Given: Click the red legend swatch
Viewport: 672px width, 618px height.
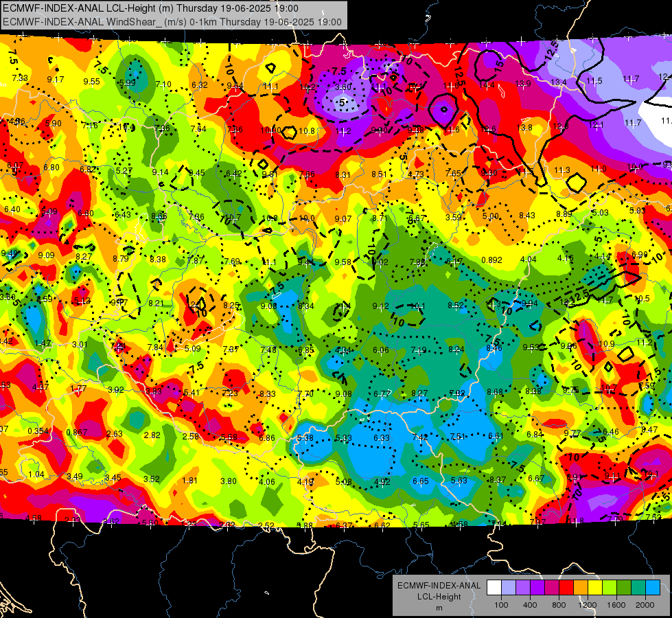Looking at the screenshot, I should [x=566, y=588].
